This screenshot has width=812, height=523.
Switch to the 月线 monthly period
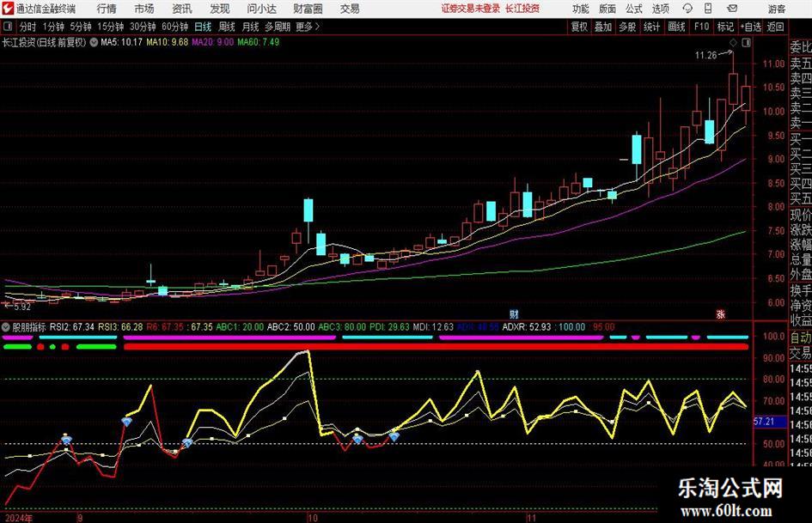250,27
